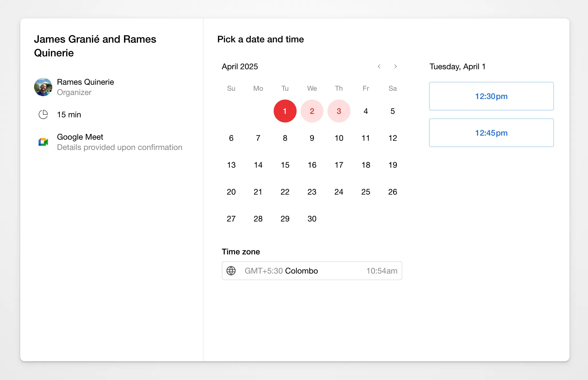Book the 12:30pm time slot
The height and width of the screenshot is (380, 588).
(x=491, y=96)
